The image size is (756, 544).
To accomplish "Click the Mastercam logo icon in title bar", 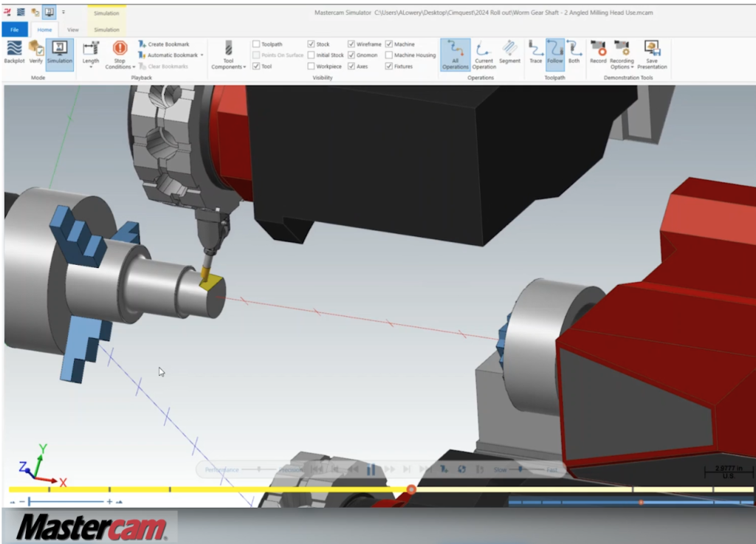I will click(7, 12).
